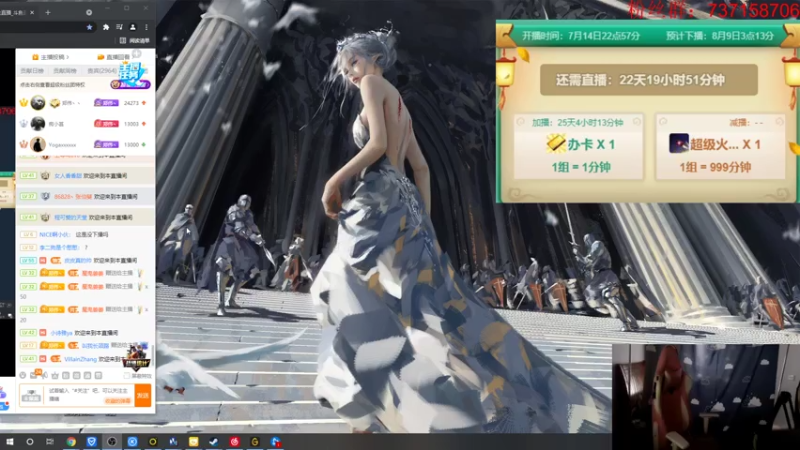Image resolution: width=800 pixels, height=450 pixels.
Task: Open the emoji picker in chat toolbar
Action: 22,375
